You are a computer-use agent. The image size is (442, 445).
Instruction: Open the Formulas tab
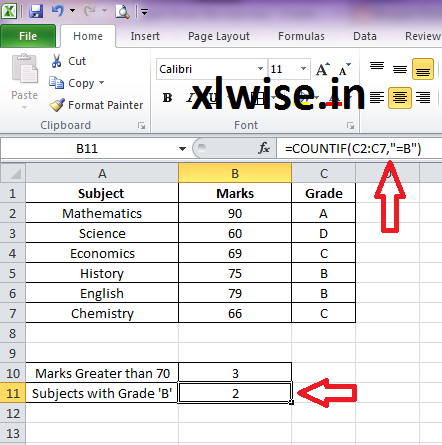pyautogui.click(x=301, y=36)
